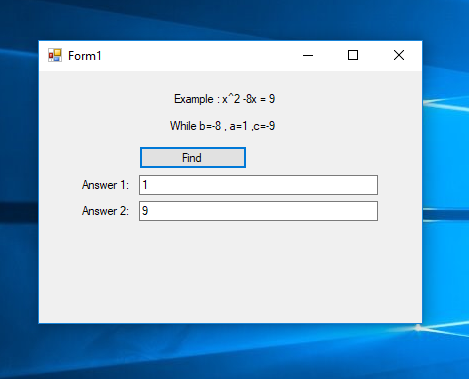Click the 'Answer 2:' label
The image size is (469, 379).
(105, 211)
